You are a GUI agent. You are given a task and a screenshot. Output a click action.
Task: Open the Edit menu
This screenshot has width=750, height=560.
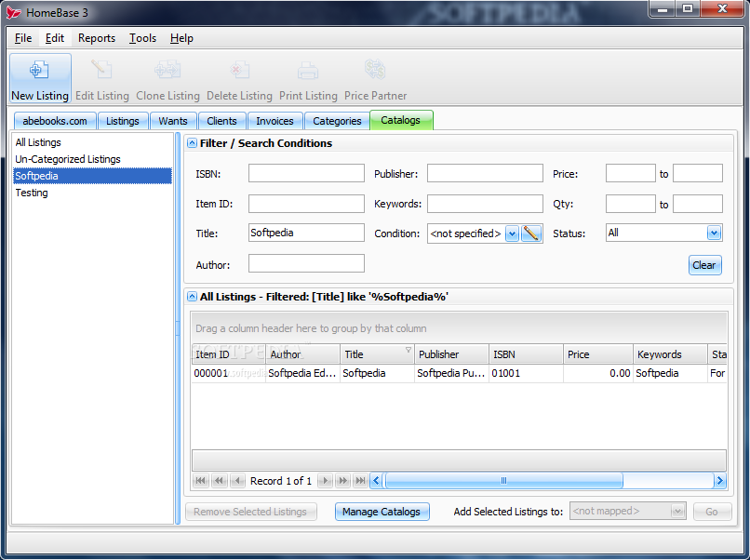pos(55,38)
